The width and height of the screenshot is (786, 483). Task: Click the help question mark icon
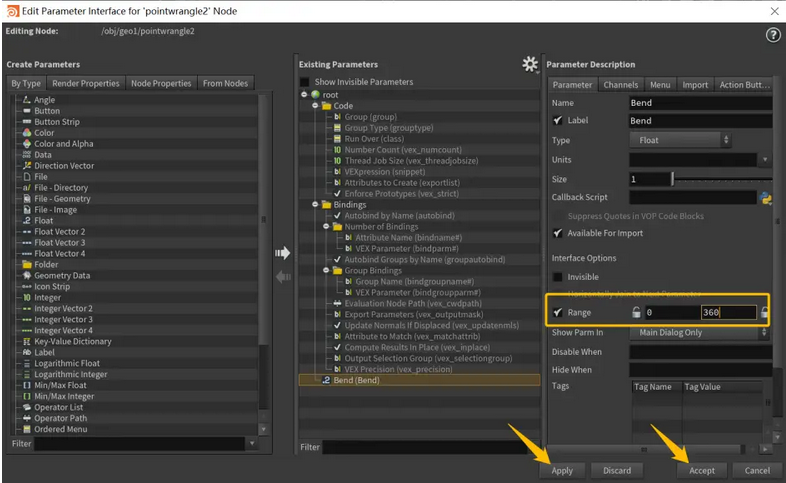(x=772, y=35)
